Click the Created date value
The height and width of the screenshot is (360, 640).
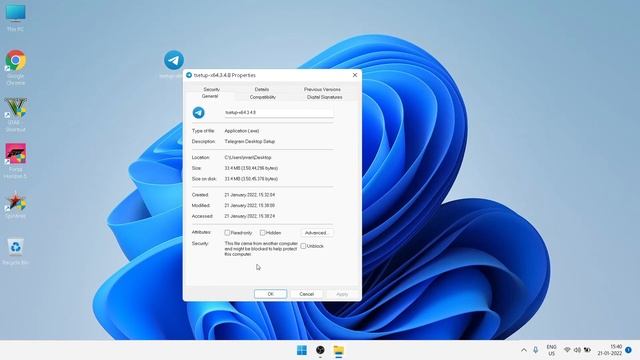250,195
